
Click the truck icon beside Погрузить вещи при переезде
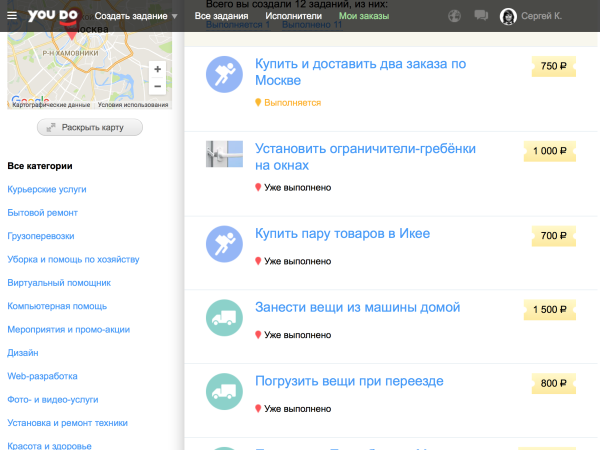tap(225, 392)
